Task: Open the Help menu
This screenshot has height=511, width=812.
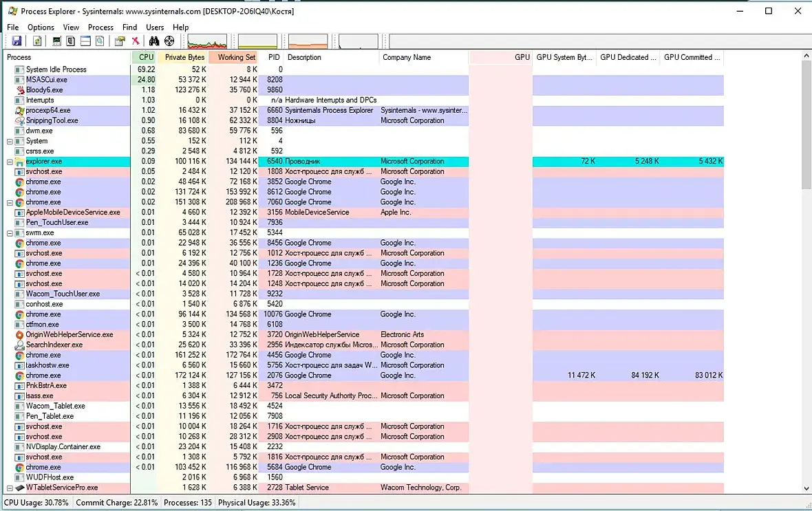Action: click(181, 28)
